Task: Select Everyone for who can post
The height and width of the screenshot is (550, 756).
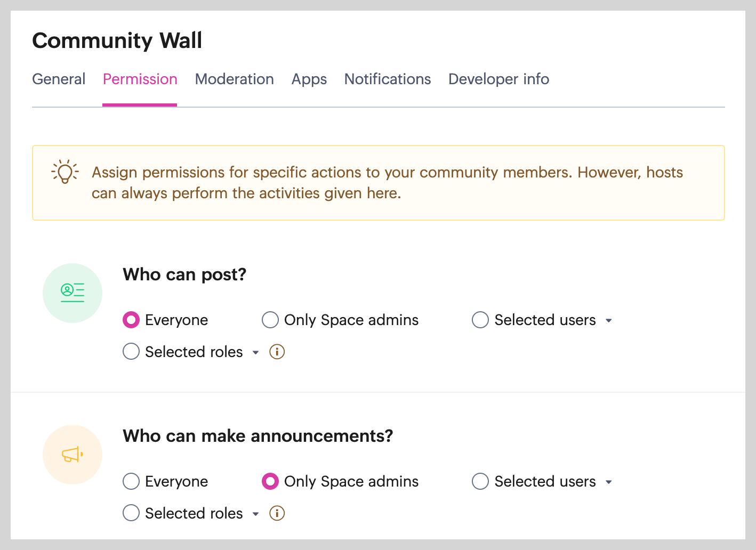Action: click(131, 320)
